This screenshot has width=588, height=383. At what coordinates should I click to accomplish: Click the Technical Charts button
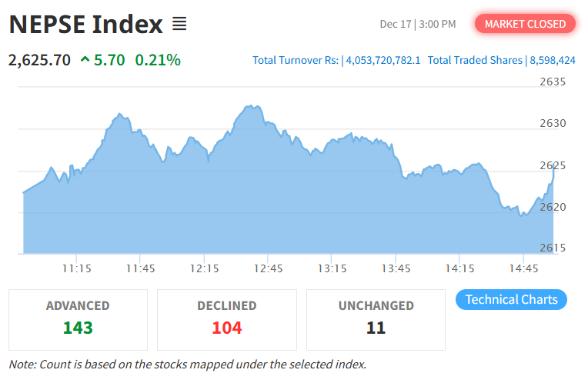coord(511,299)
